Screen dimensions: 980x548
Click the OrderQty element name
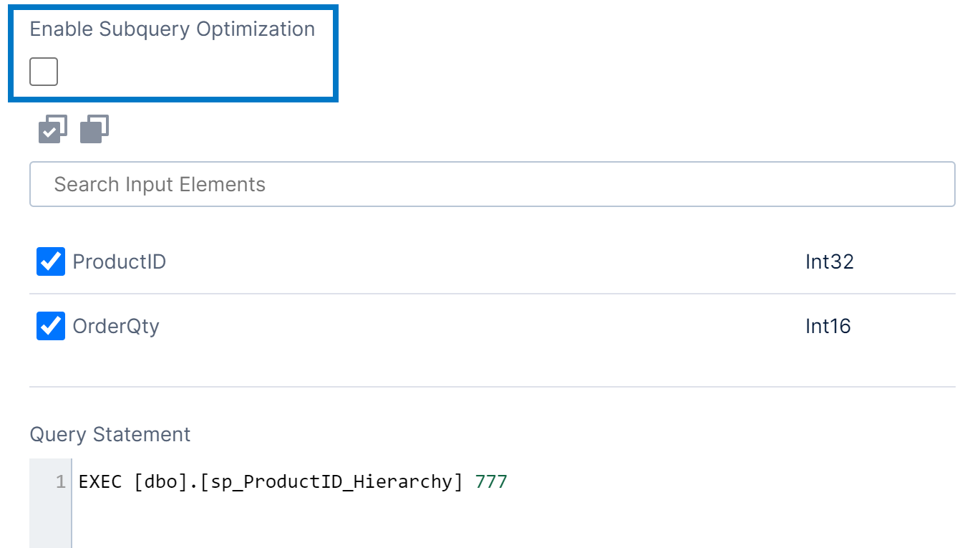click(116, 327)
